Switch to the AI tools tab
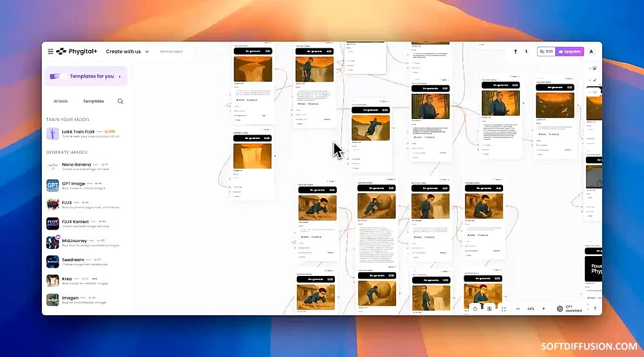The height and width of the screenshot is (357, 644). [x=61, y=101]
